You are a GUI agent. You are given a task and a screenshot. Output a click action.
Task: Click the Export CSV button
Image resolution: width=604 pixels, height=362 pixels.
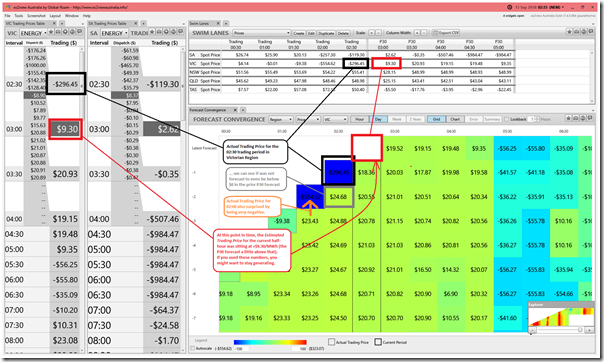pyautogui.click(x=446, y=33)
